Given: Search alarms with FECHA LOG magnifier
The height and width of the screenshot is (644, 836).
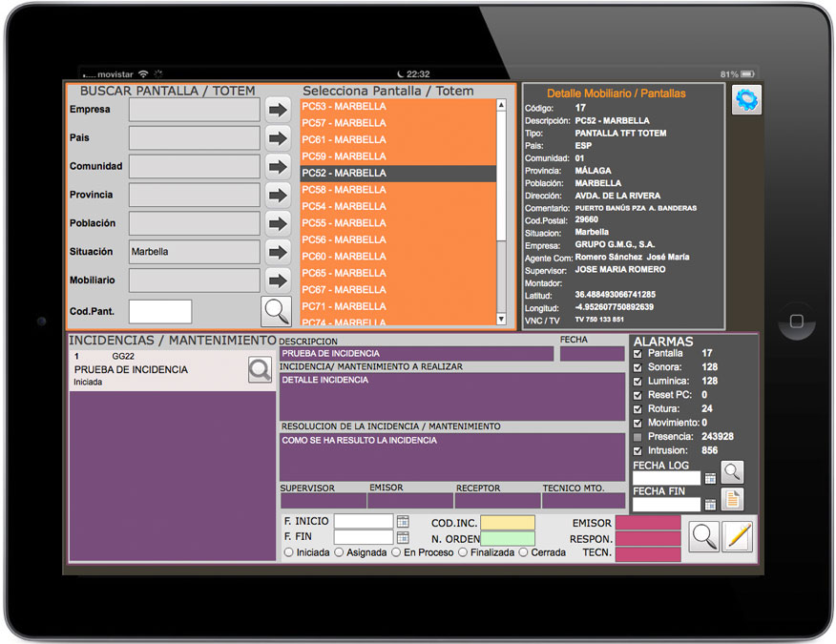Looking at the screenshot, I should click(x=732, y=472).
